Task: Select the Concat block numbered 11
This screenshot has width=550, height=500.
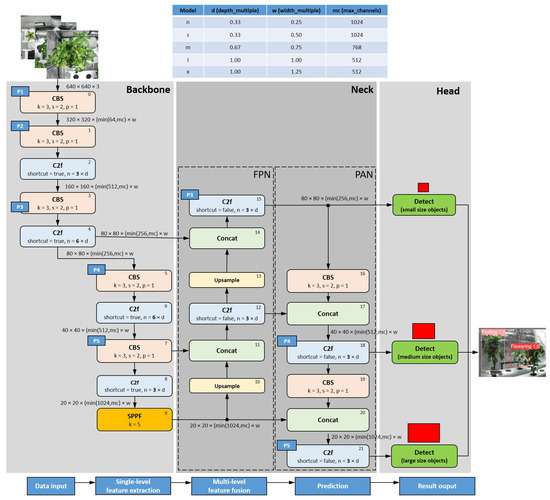Action: coord(227,351)
